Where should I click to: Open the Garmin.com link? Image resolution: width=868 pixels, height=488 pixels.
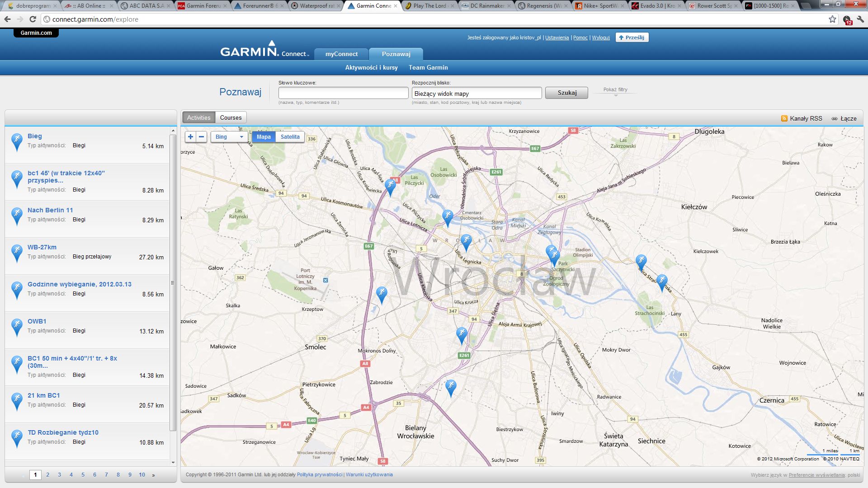(36, 33)
